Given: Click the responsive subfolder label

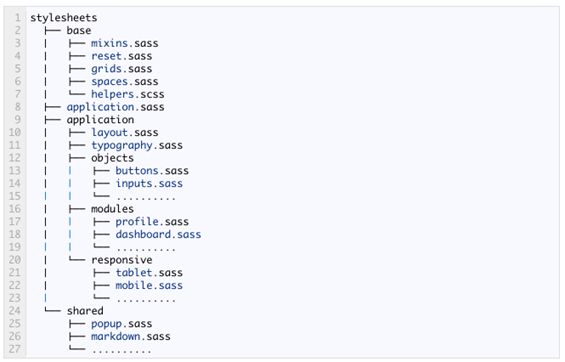Looking at the screenshot, I should (x=122, y=260).
